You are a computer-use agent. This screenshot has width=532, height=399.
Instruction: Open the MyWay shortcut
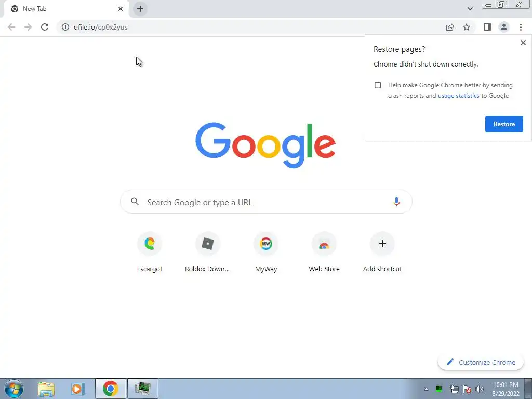(266, 252)
